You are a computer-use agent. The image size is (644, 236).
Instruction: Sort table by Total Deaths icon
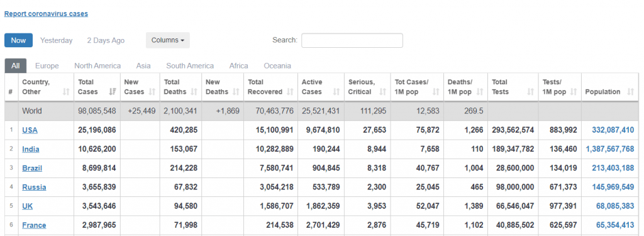[194, 92]
